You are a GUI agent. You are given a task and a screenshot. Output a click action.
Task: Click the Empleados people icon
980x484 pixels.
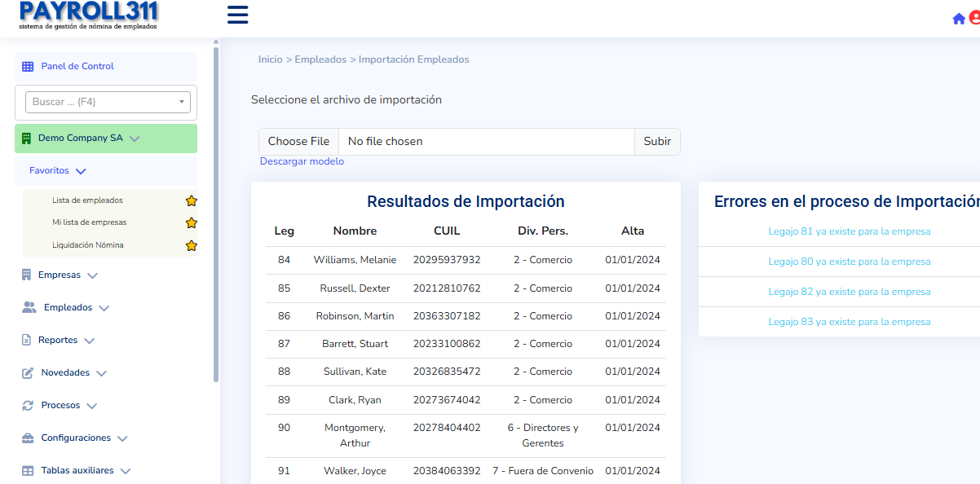click(29, 307)
